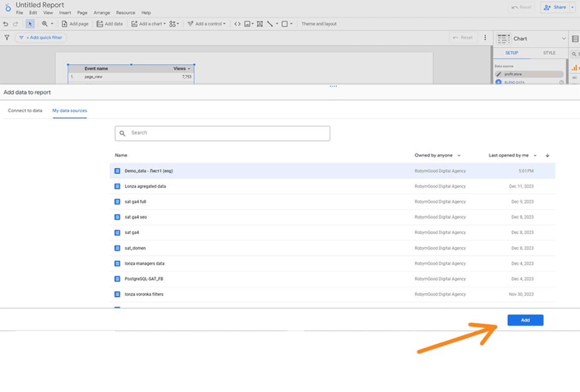580x392 pixels.
Task: Select lonza managers data row
Action: [332, 264]
